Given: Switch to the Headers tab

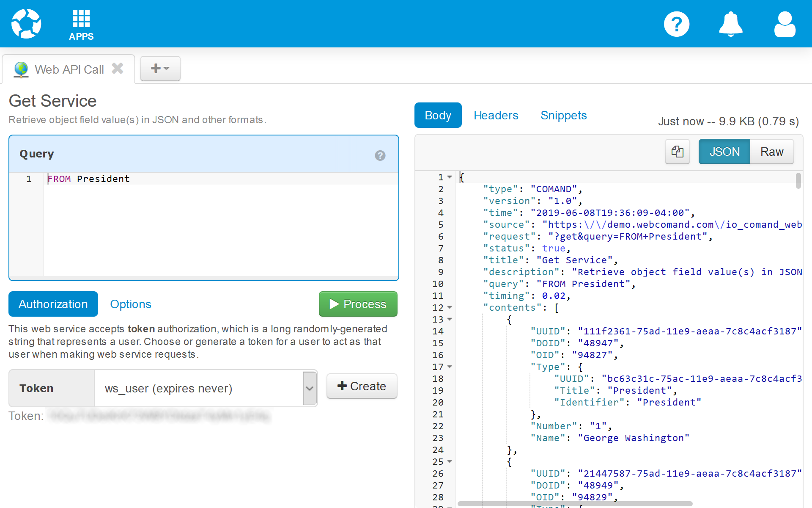Looking at the screenshot, I should tap(496, 115).
